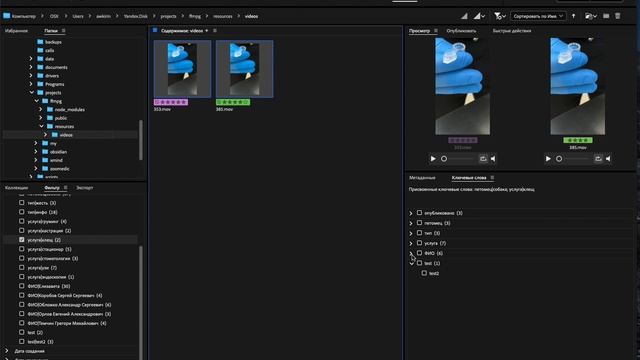
Task: Mute the right preview player audio
Action: point(608,159)
